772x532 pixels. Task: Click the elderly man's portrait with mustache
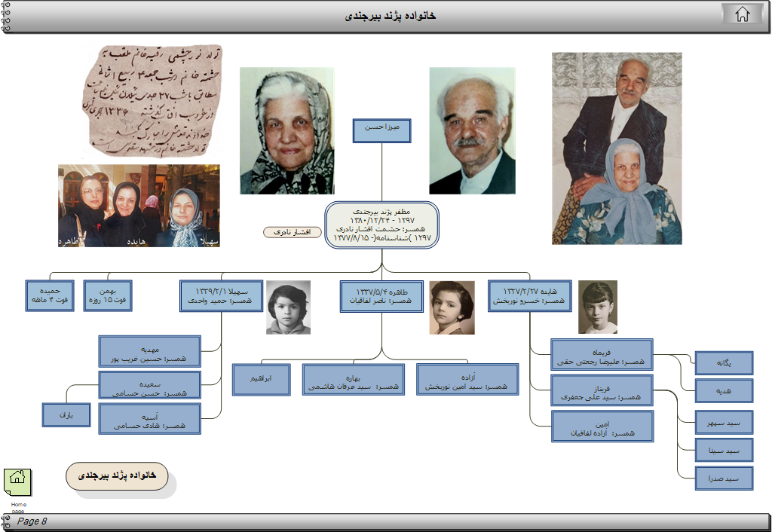coord(473,130)
